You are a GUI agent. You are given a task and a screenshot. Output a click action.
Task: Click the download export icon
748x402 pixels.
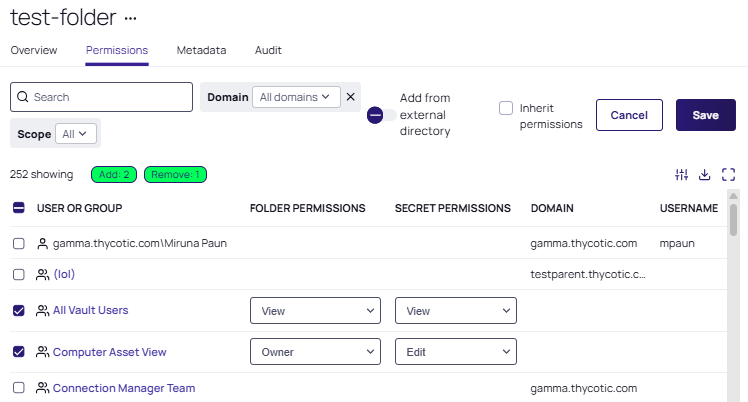point(705,175)
